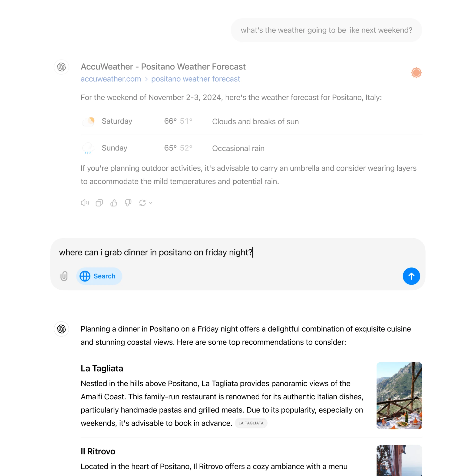Click into the message input field

[238, 252]
